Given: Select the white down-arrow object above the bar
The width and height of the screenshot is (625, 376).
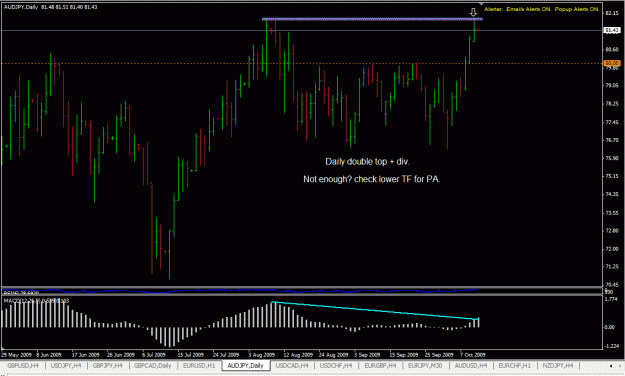Looking at the screenshot, I should 473,13.
